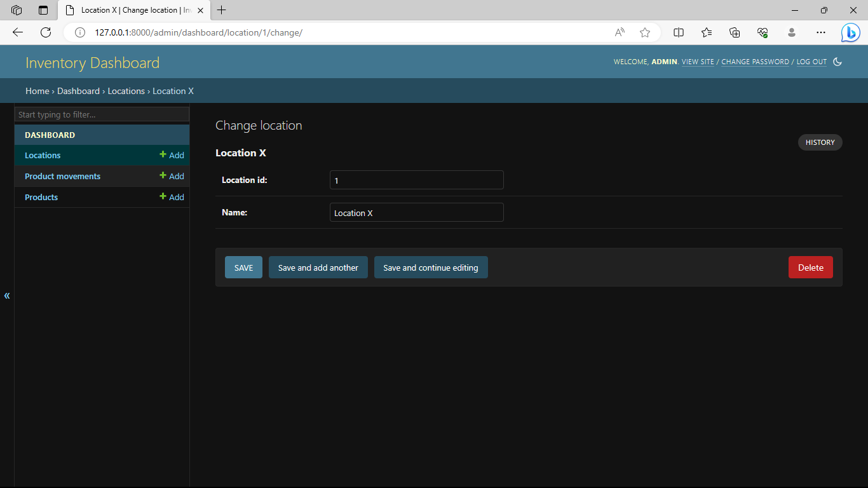The height and width of the screenshot is (488, 868).
Task: Click the page info icon in the address bar
Action: [79, 32]
